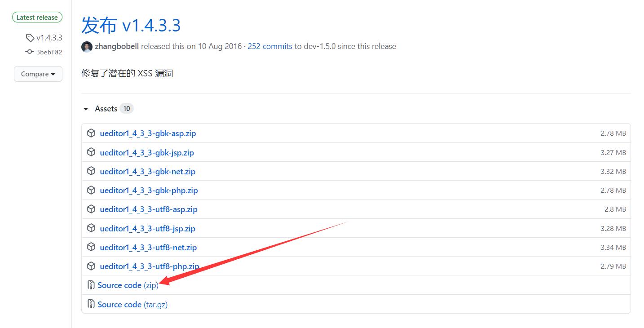The image size is (644, 328).
Task: Click the Latest release badge
Action: (37, 18)
